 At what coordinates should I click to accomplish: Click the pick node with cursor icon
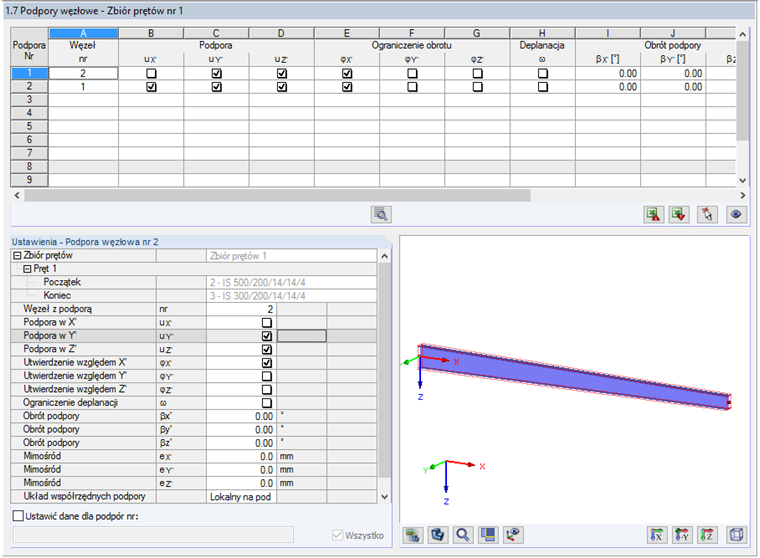pyautogui.click(x=707, y=214)
